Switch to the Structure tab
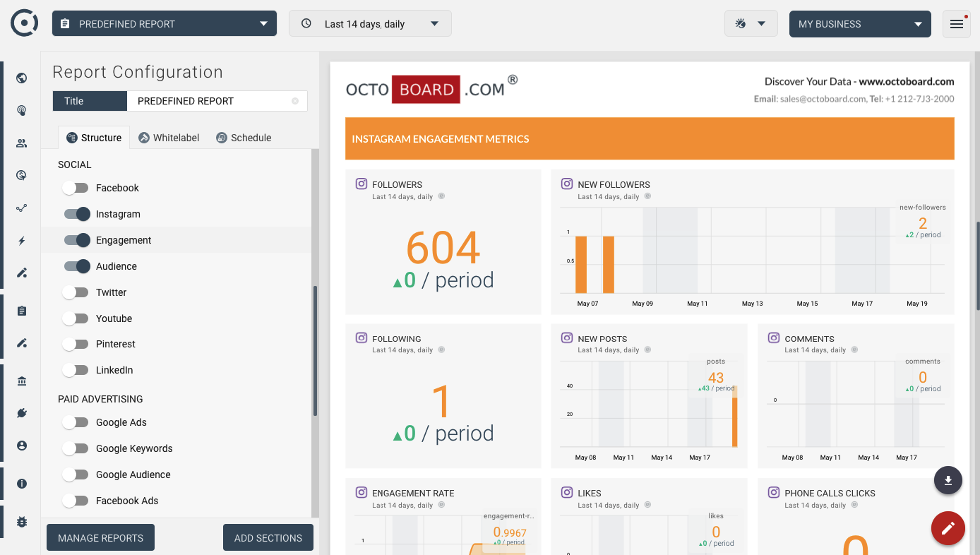Image resolution: width=980 pixels, height=555 pixels. (x=94, y=138)
